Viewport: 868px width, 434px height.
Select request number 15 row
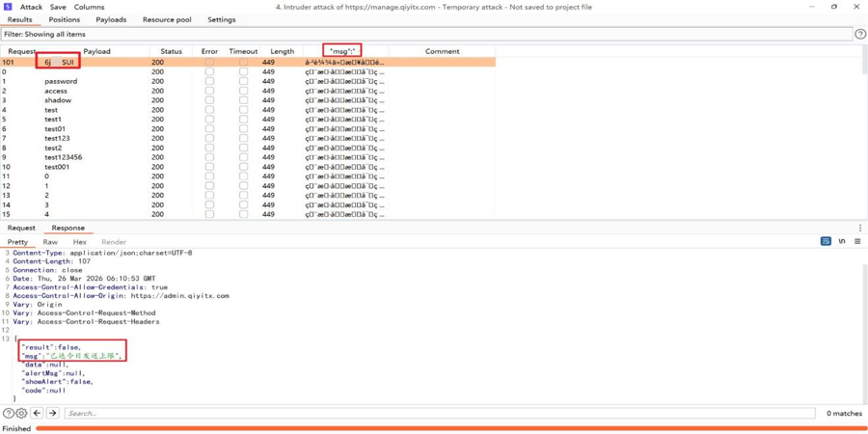[x=248, y=214]
